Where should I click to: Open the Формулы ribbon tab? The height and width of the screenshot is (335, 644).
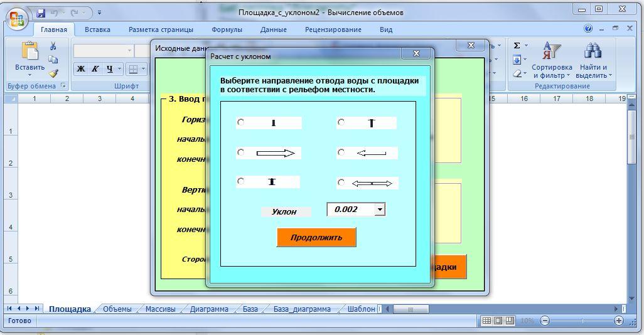coord(227,29)
